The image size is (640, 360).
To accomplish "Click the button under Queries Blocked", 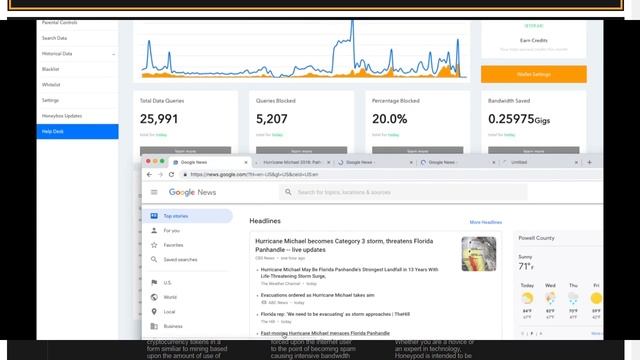I will (302, 151).
